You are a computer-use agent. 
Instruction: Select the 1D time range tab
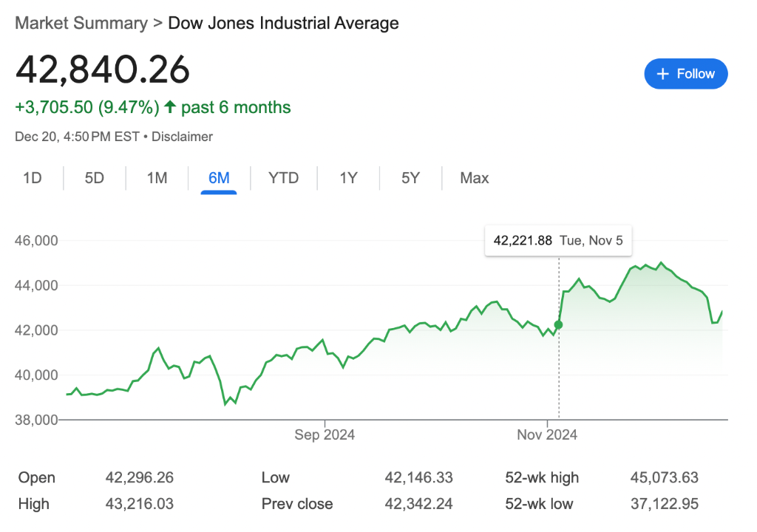(x=32, y=178)
